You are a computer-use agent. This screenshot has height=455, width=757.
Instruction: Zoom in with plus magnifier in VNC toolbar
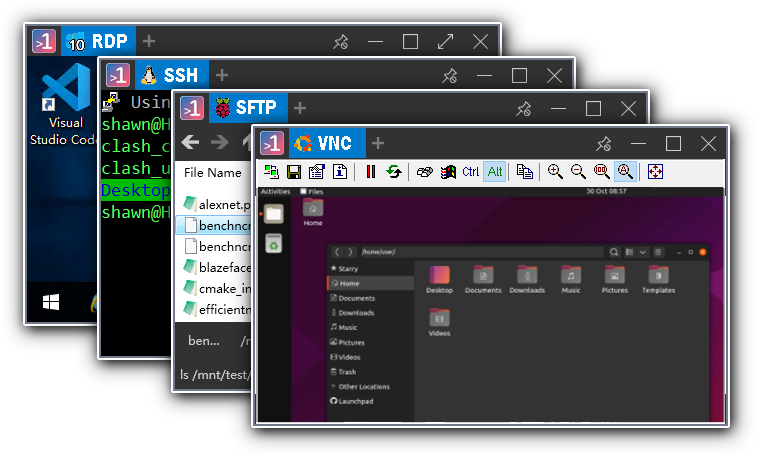click(x=555, y=171)
